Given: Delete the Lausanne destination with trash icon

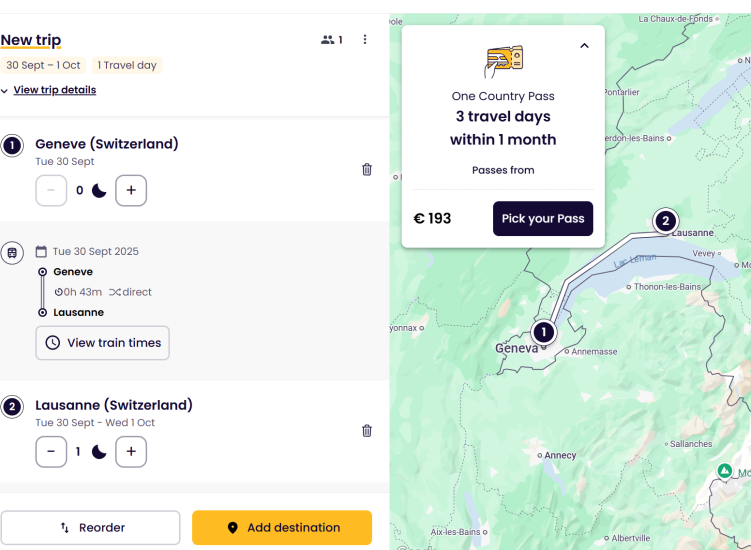Looking at the screenshot, I should tap(367, 431).
